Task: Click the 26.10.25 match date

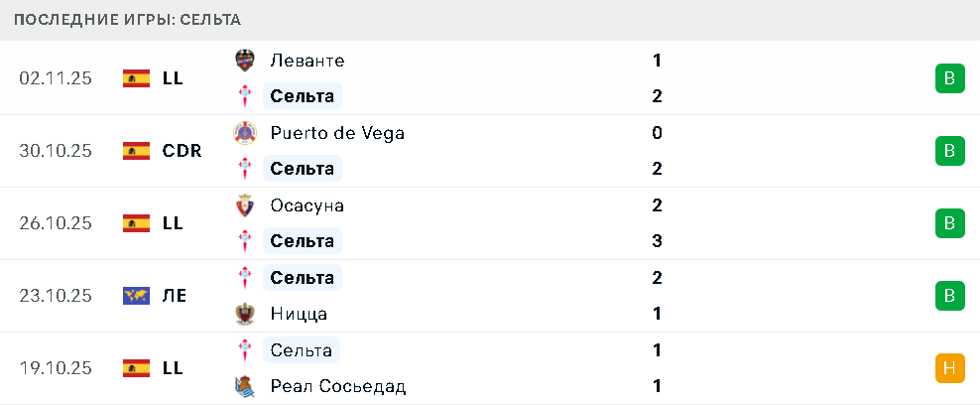Action: click(56, 223)
